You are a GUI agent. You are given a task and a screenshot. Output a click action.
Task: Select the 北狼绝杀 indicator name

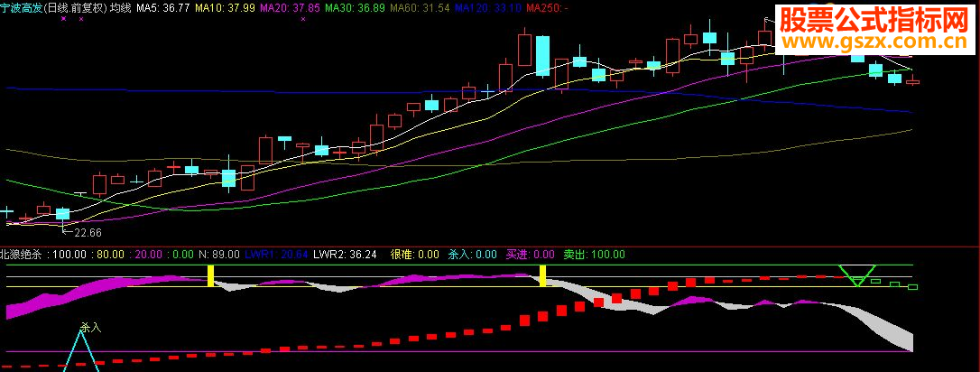coord(21,255)
